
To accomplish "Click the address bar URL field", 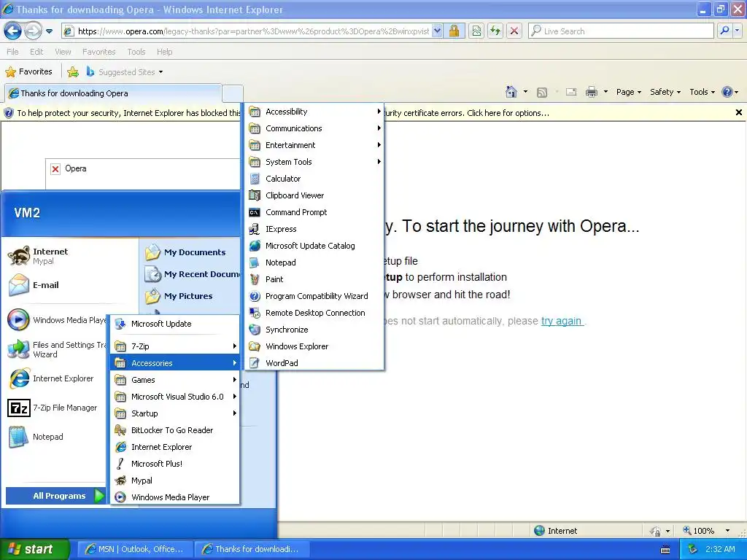I will [x=253, y=31].
